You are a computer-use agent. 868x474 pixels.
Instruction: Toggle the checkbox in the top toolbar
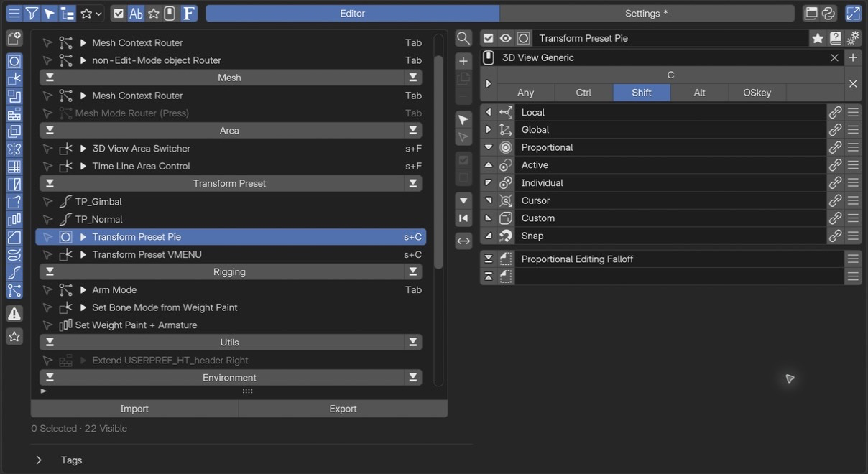click(x=119, y=14)
